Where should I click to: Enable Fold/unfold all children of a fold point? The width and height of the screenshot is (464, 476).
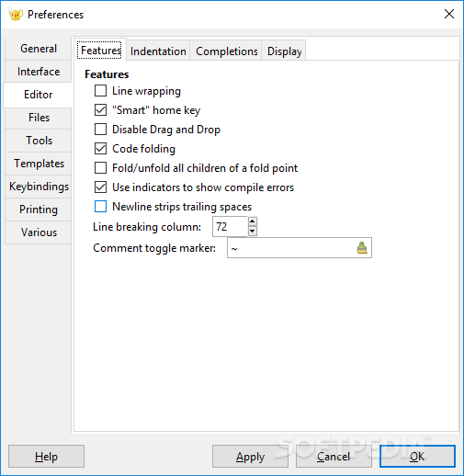pos(100,168)
